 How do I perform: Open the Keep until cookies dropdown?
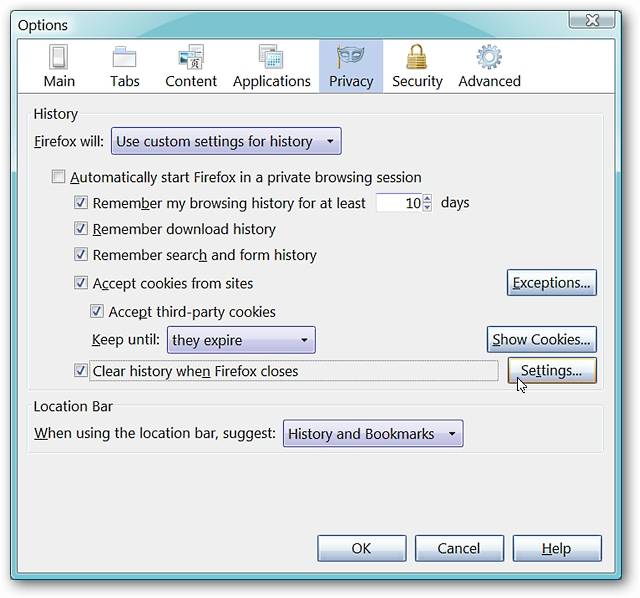pyautogui.click(x=241, y=340)
